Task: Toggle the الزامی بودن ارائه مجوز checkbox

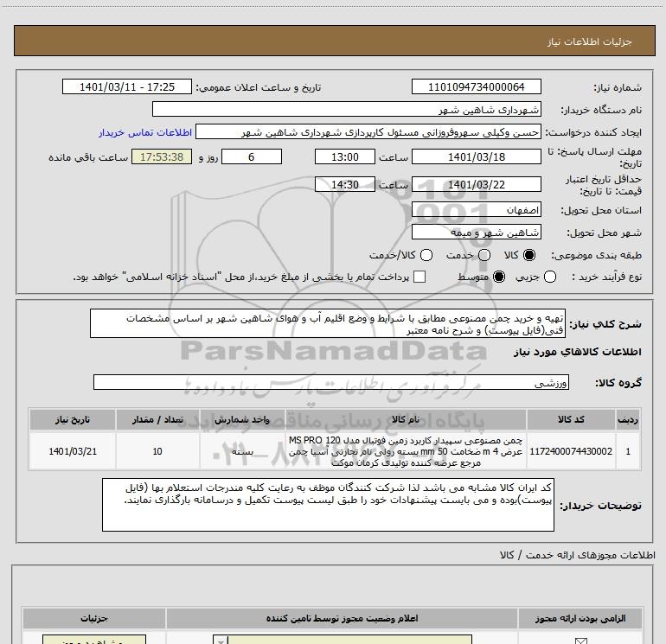Action: click(580, 641)
